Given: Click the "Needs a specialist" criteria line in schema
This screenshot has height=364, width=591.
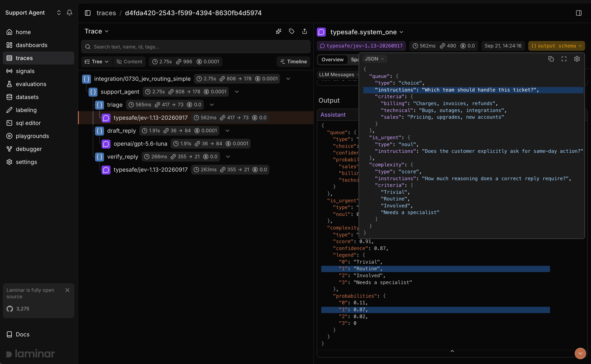Looking at the screenshot, I should point(410,213).
